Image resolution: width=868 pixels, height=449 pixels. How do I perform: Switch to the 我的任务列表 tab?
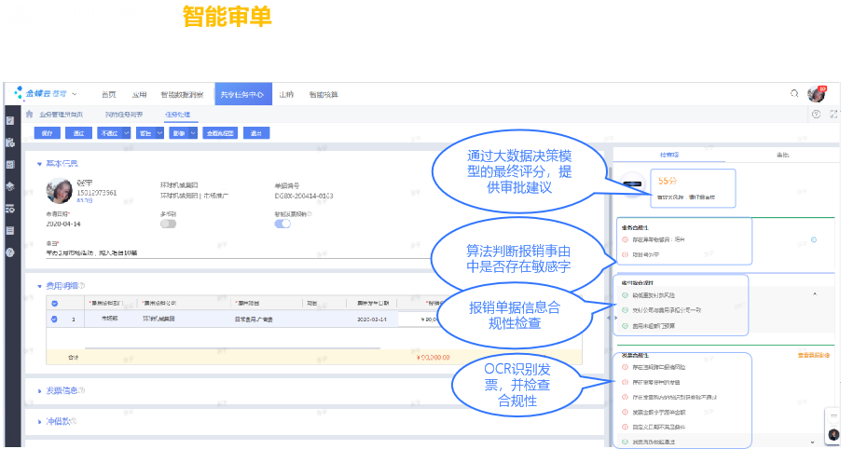(124, 115)
